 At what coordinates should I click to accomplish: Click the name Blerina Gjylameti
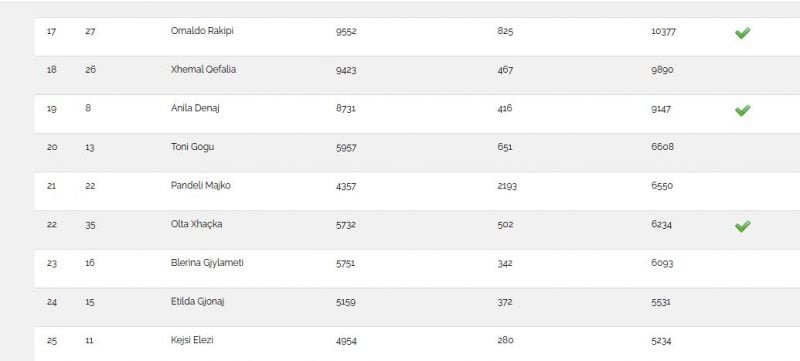pyautogui.click(x=207, y=263)
